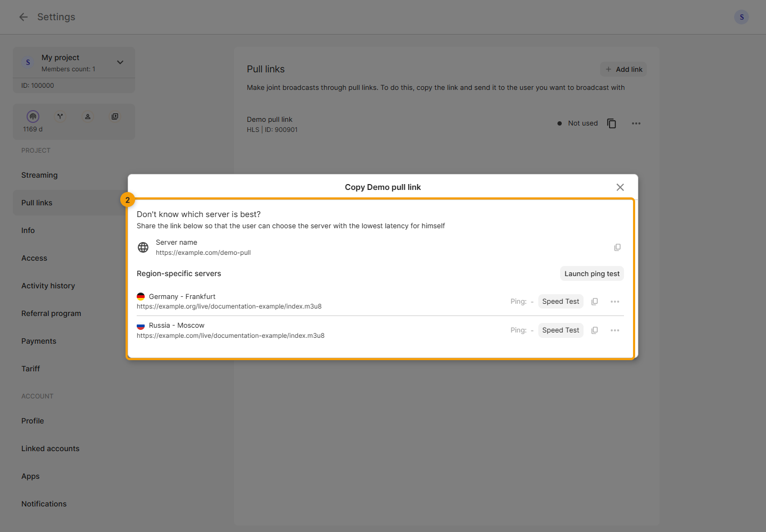Open more options for the Russia - Moscow server

coord(615,330)
